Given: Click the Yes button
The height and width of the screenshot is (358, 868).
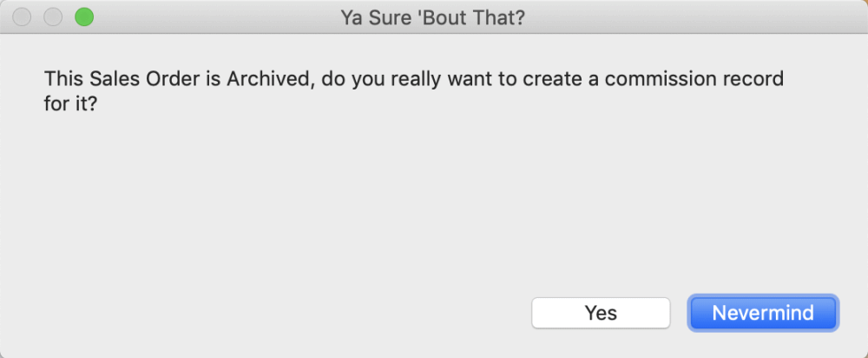Looking at the screenshot, I should pyautogui.click(x=601, y=313).
